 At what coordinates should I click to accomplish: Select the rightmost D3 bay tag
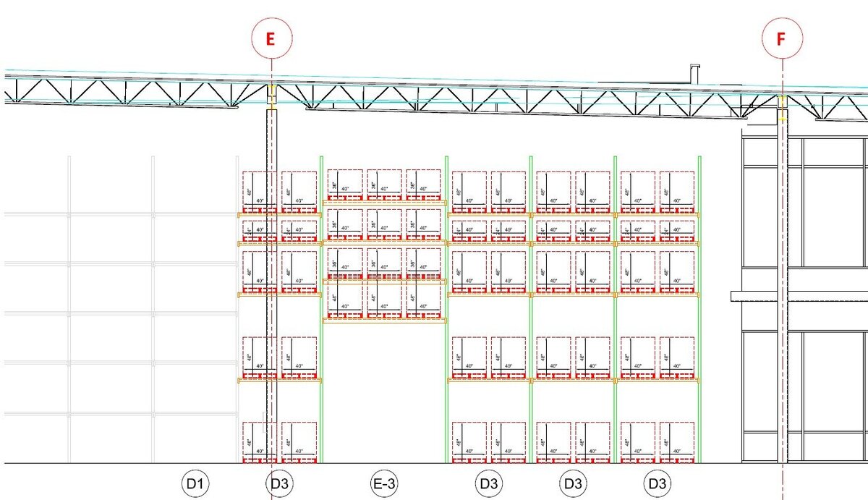(x=657, y=483)
